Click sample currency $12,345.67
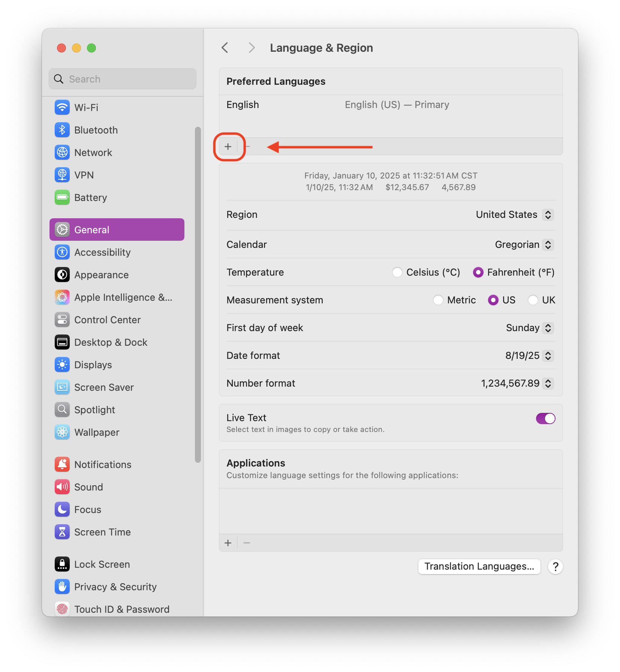Screen dimensions: 620x672 click(x=407, y=187)
